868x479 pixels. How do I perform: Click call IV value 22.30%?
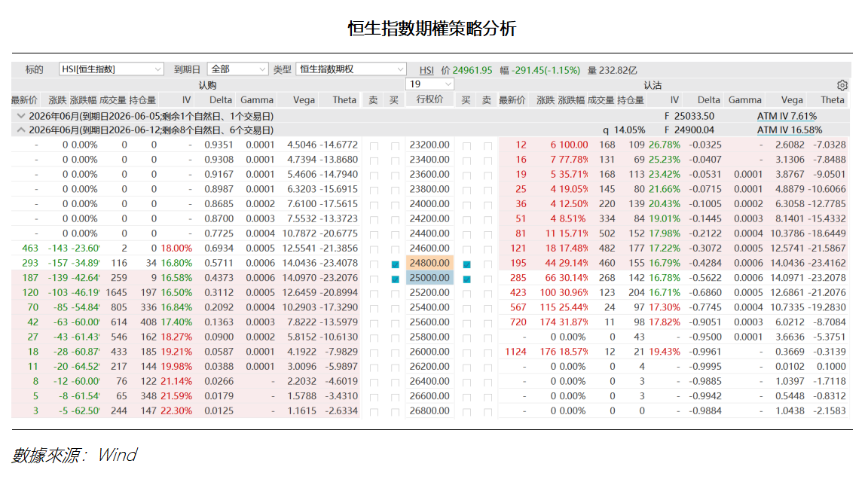176,411
